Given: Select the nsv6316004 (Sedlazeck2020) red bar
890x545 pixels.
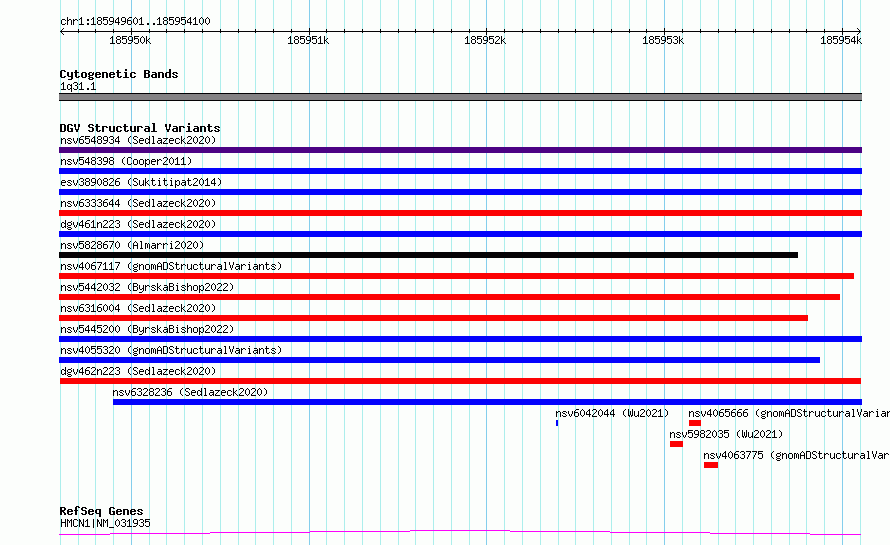Looking at the screenshot, I should pyautogui.click(x=434, y=318).
